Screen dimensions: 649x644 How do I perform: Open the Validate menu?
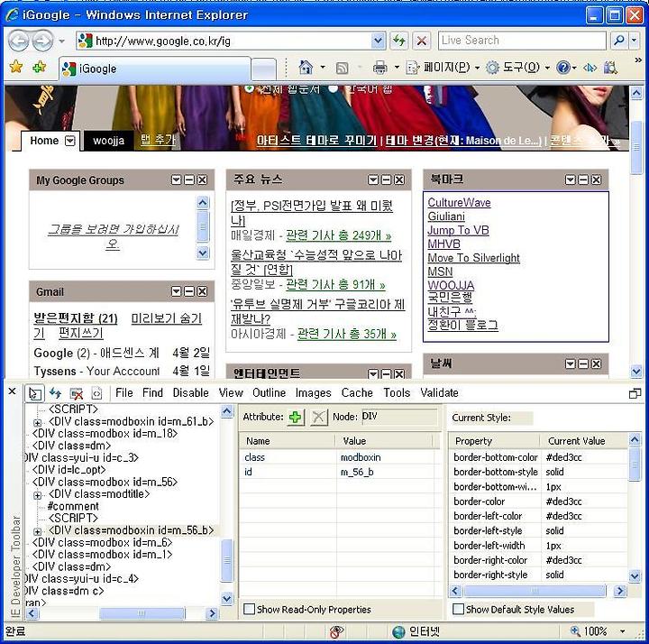point(439,392)
